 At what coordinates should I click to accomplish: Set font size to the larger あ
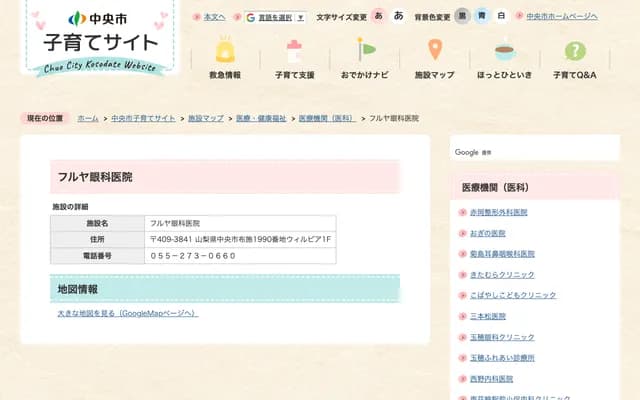(x=399, y=16)
